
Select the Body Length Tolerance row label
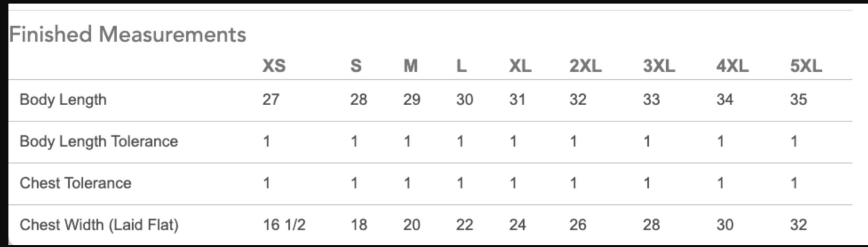[99, 142]
